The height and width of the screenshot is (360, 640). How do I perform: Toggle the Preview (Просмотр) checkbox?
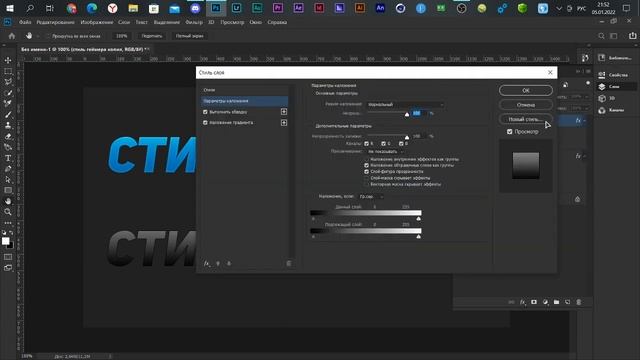click(509, 131)
